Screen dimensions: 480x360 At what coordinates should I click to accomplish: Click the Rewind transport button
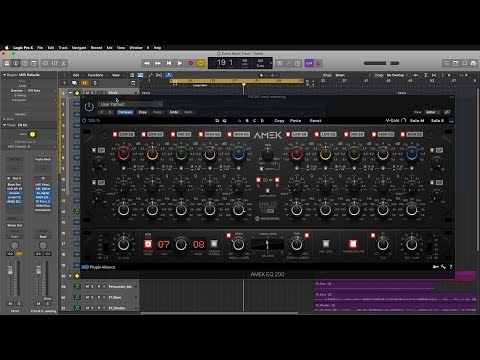coord(147,63)
